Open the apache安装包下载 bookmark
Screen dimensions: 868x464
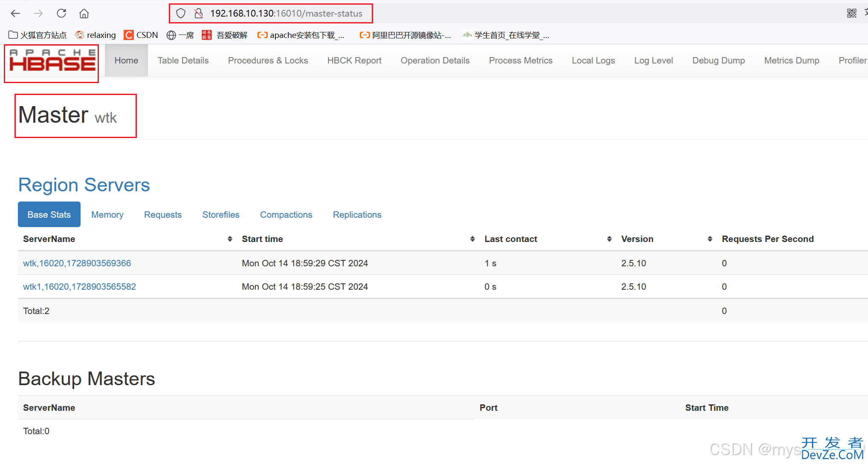click(x=301, y=35)
